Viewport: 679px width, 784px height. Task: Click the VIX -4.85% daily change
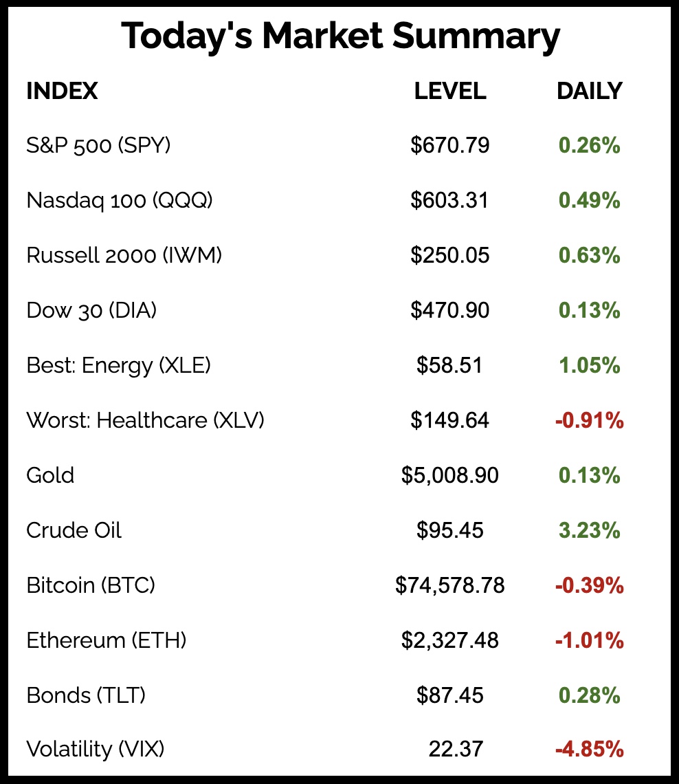589,749
